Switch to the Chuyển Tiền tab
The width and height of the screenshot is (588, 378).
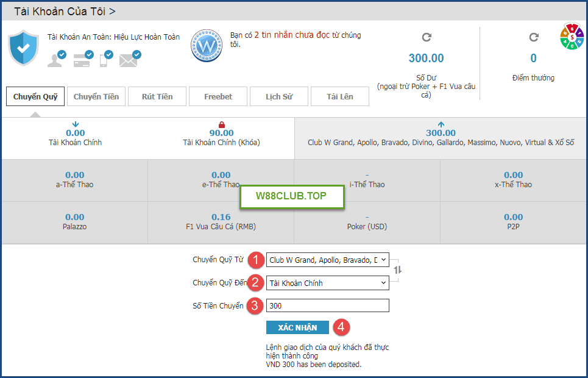click(96, 96)
